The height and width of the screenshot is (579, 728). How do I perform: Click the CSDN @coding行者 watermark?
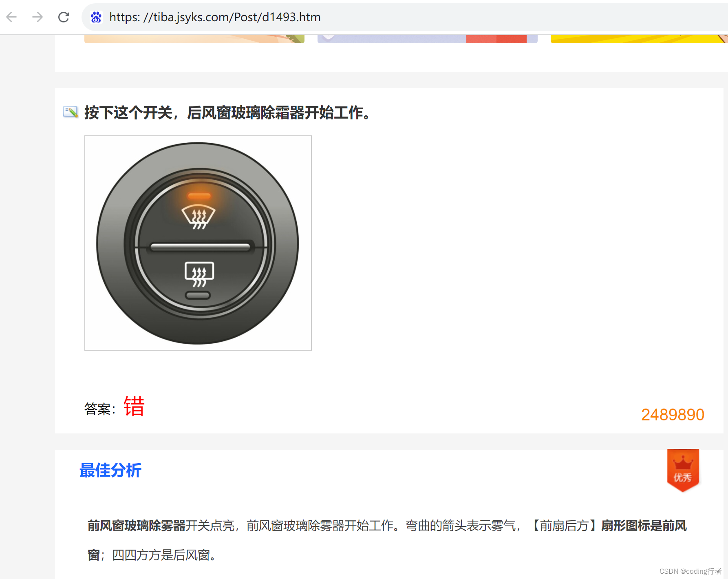click(690, 571)
